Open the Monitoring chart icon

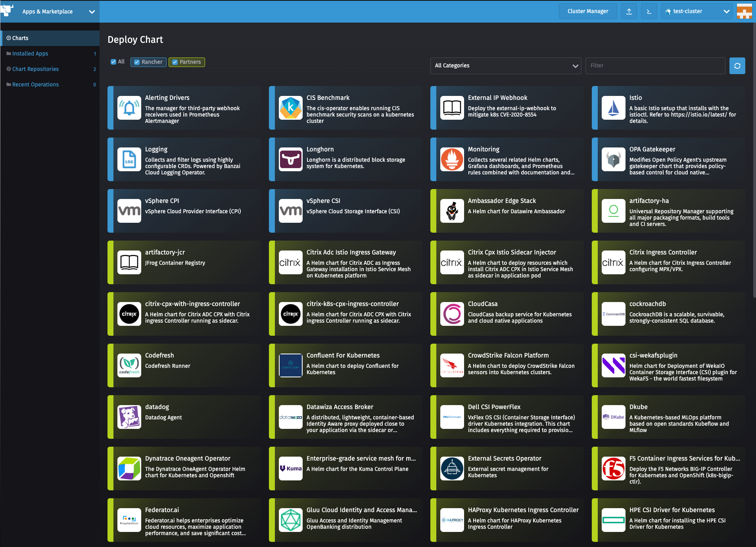click(452, 159)
